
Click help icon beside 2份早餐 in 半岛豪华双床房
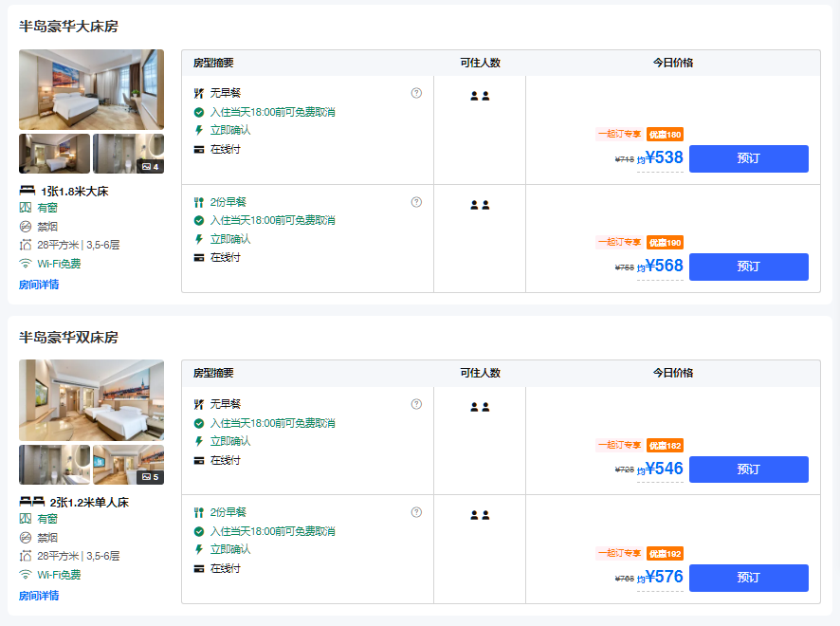(x=416, y=512)
